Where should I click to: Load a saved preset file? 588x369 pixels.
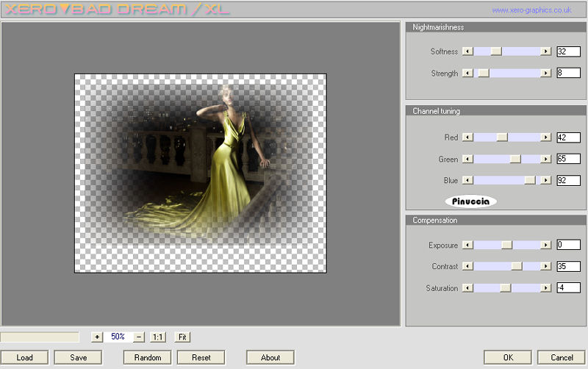pos(24,357)
